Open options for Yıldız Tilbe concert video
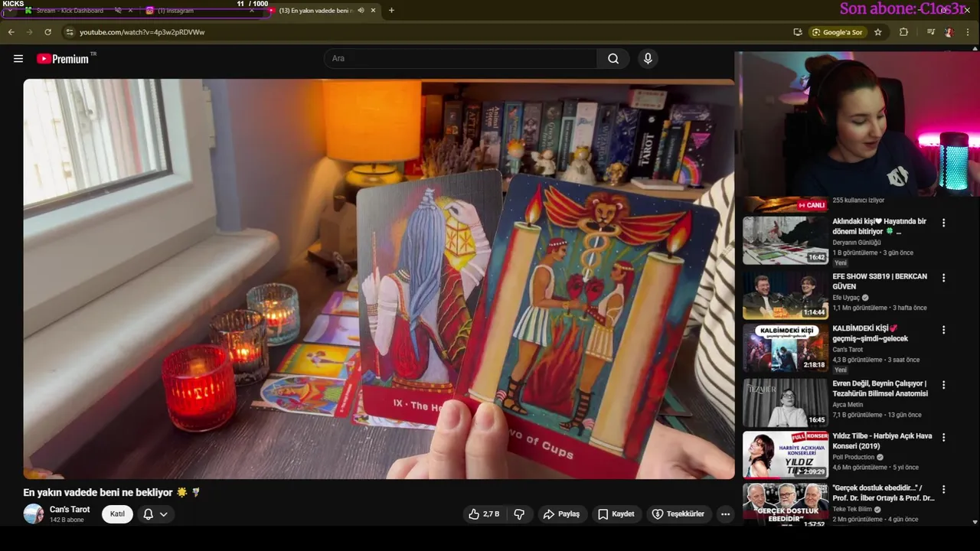 (943, 437)
